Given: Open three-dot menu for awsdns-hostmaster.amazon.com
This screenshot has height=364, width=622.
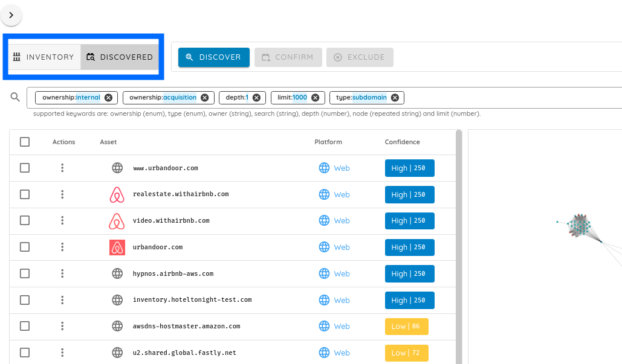Looking at the screenshot, I should point(62,326).
